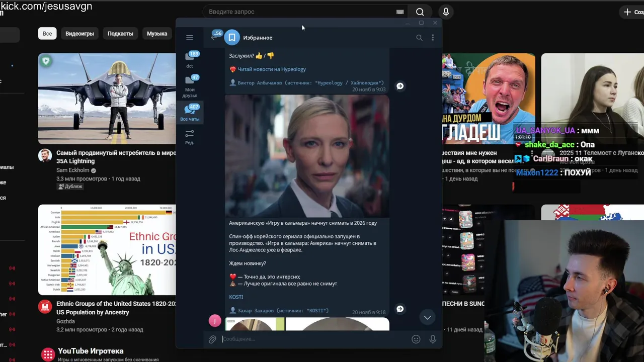
Task: Open the Gozhda channel avatar
Action: (45, 306)
